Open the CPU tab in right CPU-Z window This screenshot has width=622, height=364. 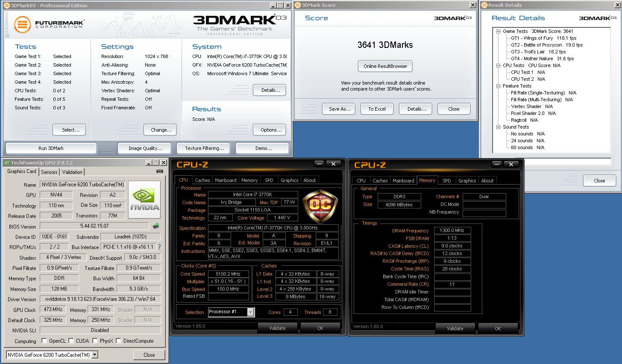tap(361, 181)
